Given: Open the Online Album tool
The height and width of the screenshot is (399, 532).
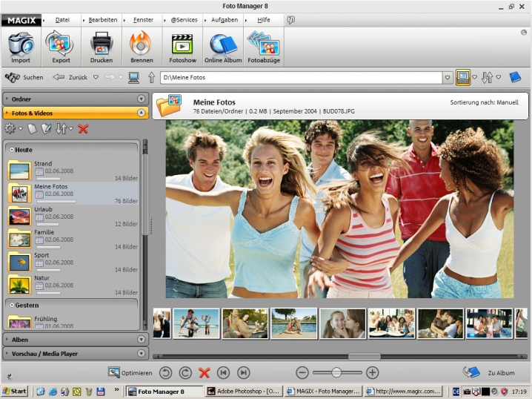Looking at the screenshot, I should tap(223, 47).
